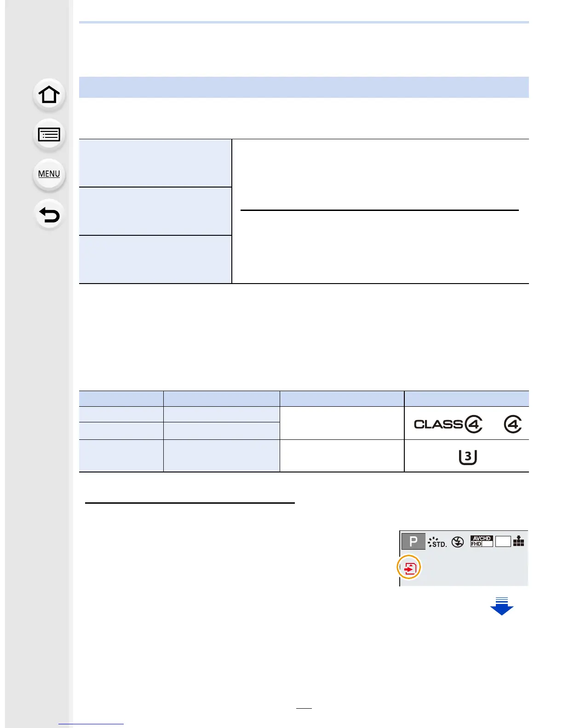Click the light blue section header bar
563x728 pixels.
pos(304,87)
